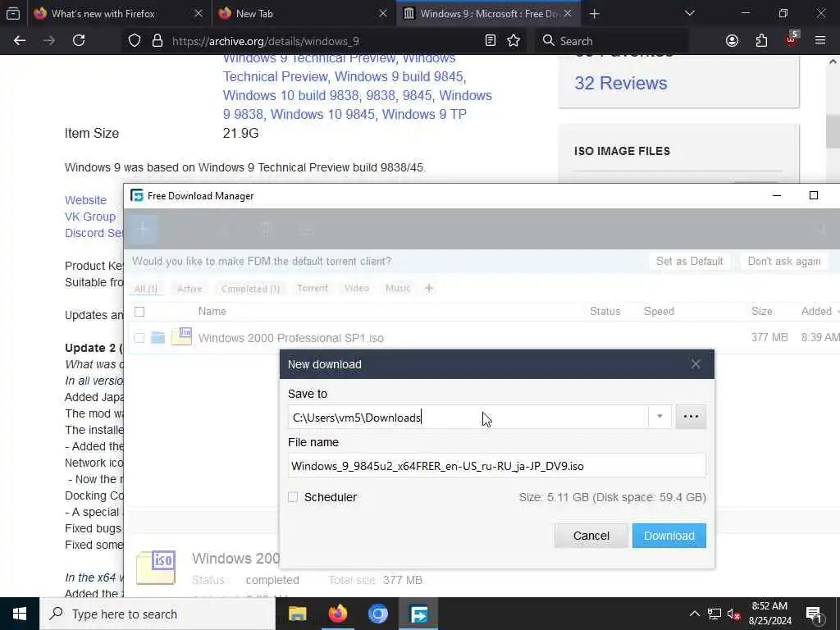Viewport: 840px width, 630px height.
Task: Click the Windows 9 TP topic link
Action: [424, 114]
